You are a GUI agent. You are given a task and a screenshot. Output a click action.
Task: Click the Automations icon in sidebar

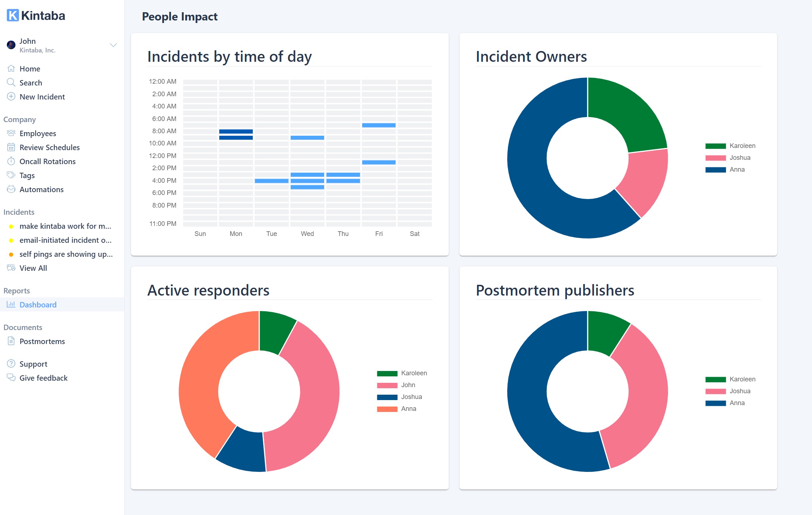click(11, 189)
